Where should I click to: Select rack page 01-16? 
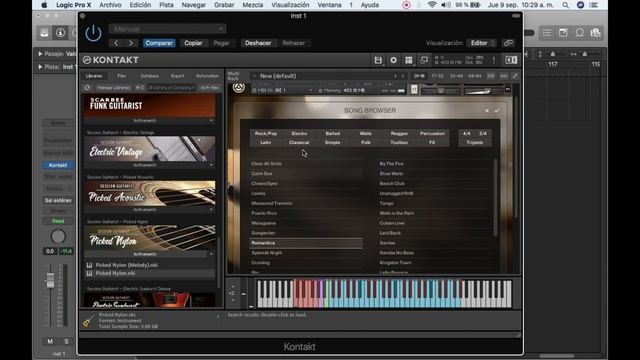419,76
